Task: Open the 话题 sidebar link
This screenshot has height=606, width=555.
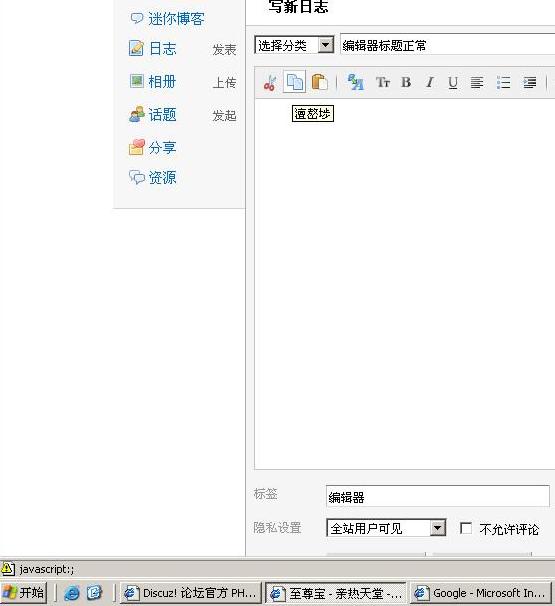Action: [x=162, y=115]
